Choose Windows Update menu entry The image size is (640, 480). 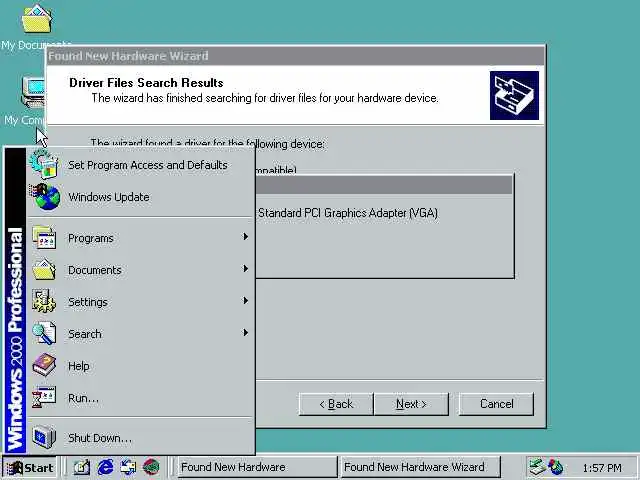click(141, 197)
